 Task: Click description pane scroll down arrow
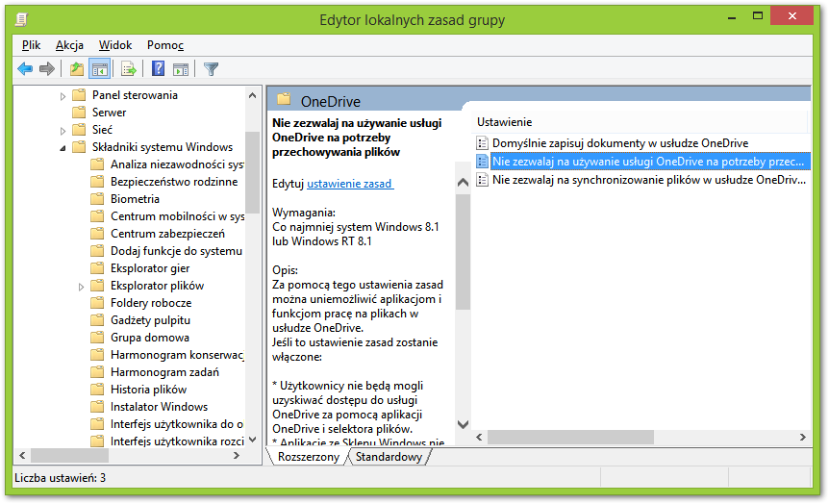(x=464, y=424)
